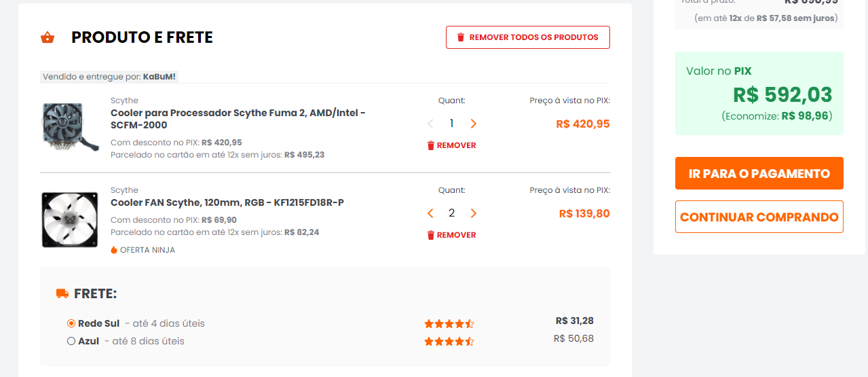Click Continuar Comprando button
Image resolution: width=868 pixels, height=377 pixels.
759,217
